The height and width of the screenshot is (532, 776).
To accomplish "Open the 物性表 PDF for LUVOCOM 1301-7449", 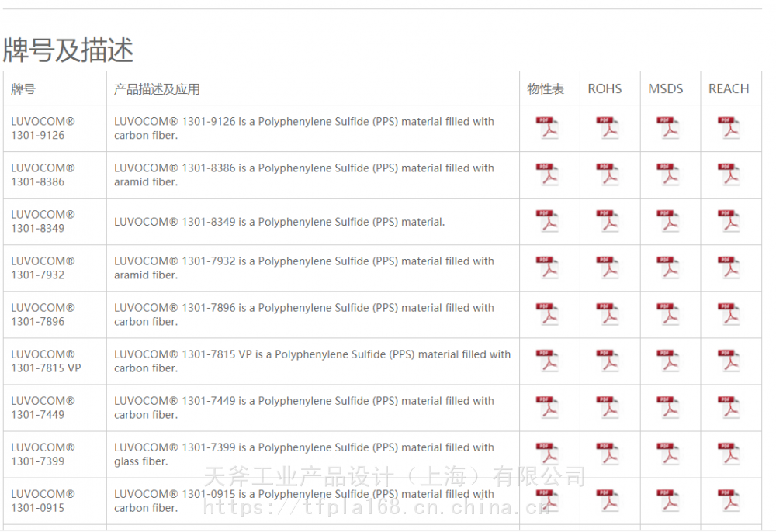I will [547, 407].
